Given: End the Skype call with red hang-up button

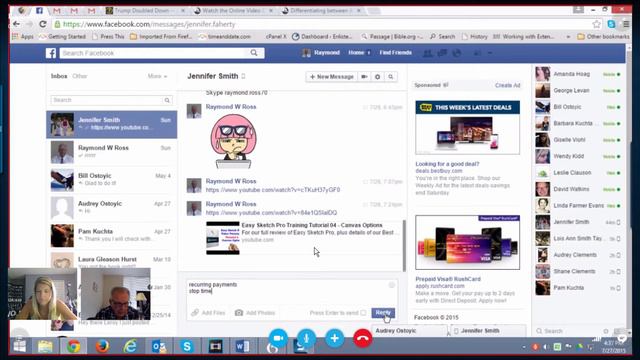Looking at the screenshot, I should [362, 338].
